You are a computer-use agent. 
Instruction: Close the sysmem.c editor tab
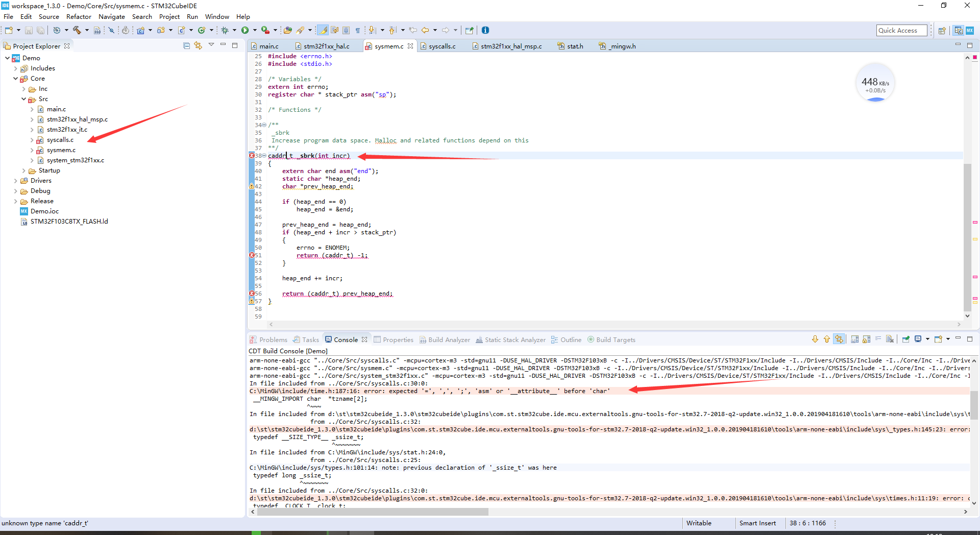pyautogui.click(x=410, y=46)
